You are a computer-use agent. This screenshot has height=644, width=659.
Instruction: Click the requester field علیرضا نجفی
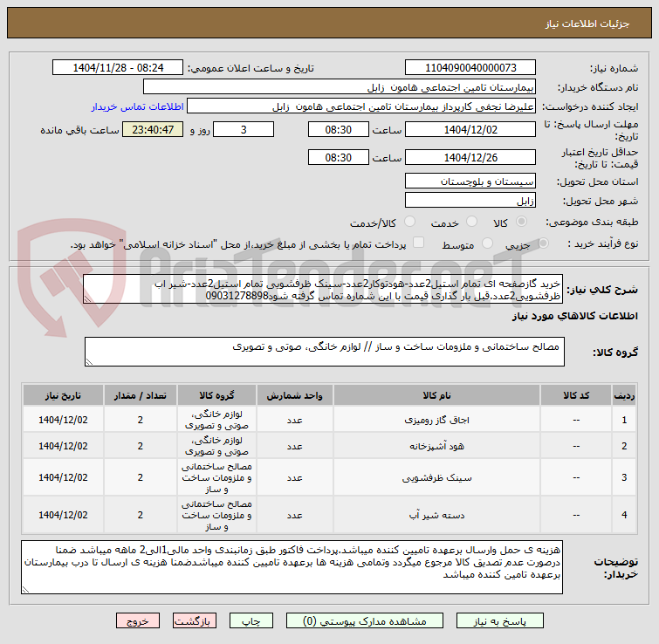[361, 106]
